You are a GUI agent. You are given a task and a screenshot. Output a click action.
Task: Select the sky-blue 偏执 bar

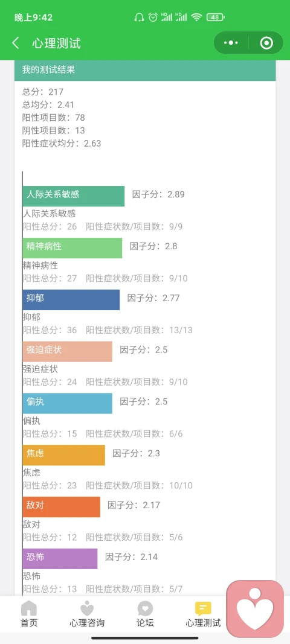point(67,403)
